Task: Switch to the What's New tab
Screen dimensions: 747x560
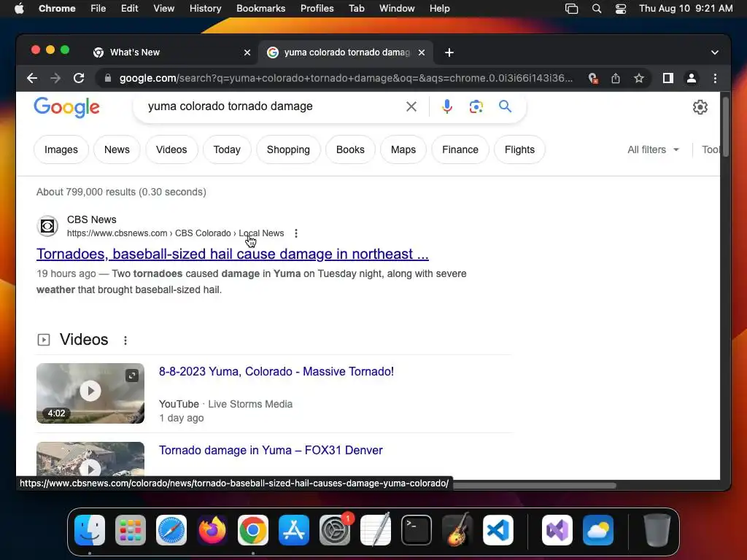Action: 171,52
